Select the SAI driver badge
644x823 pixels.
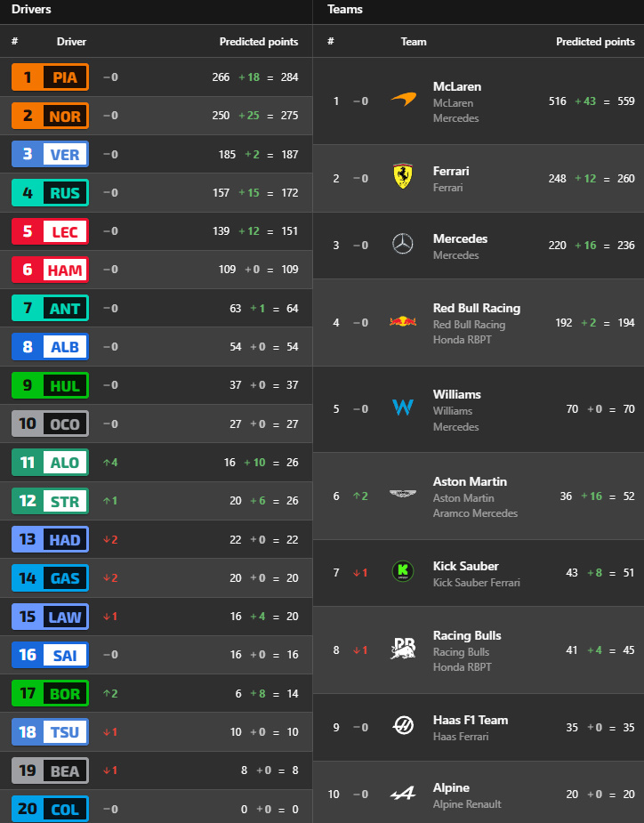51,655
